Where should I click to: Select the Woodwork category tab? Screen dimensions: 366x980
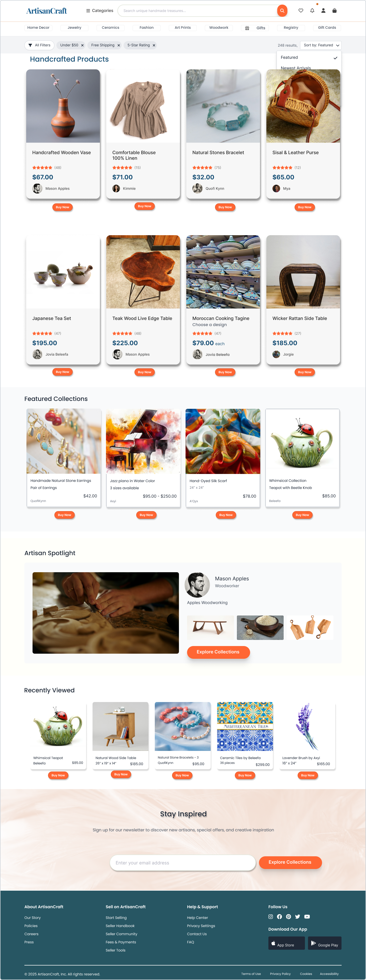pos(219,28)
